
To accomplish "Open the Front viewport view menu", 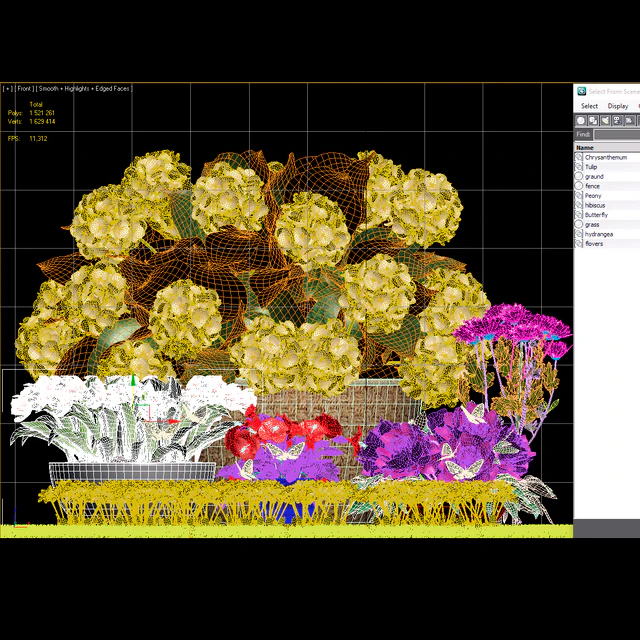I will (x=24, y=89).
